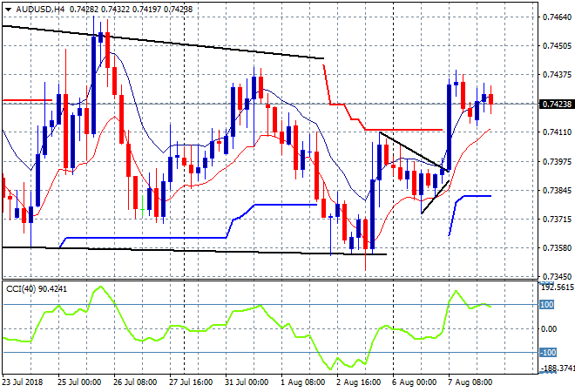Click the 0.73975 price axis label
Viewport: 575px width, 392px height.
pyautogui.click(x=557, y=161)
